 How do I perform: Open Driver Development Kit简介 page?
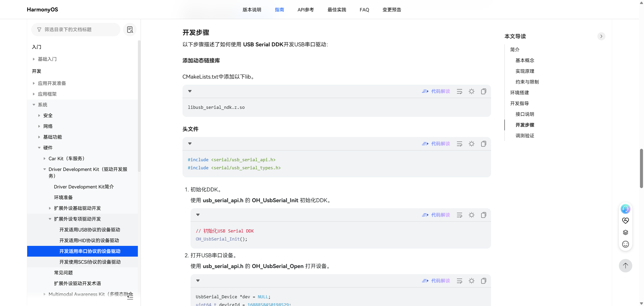pos(84,187)
